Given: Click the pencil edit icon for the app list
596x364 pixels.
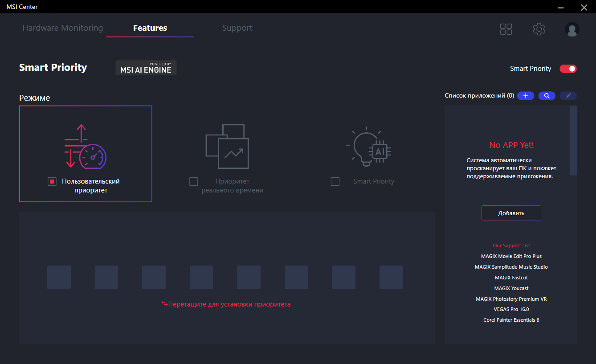Looking at the screenshot, I should (x=568, y=96).
